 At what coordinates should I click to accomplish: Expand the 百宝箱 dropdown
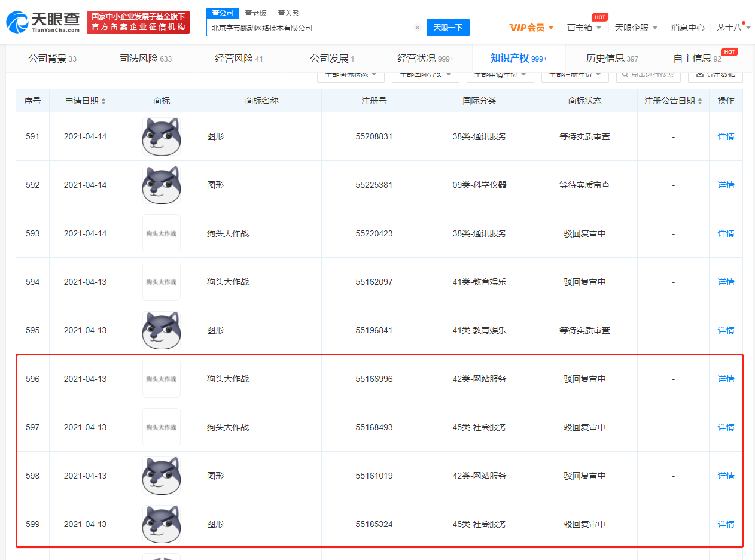(x=584, y=28)
